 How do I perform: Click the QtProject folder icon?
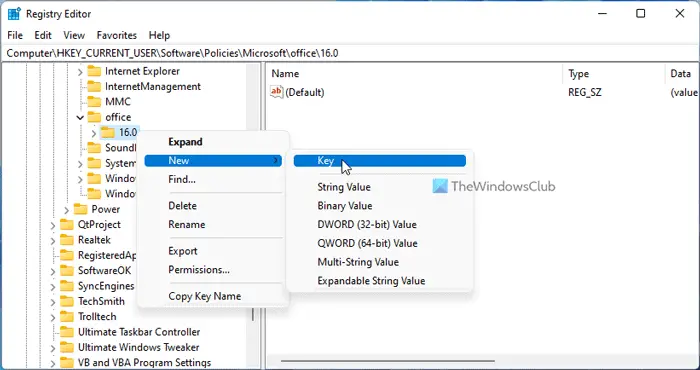pos(67,224)
